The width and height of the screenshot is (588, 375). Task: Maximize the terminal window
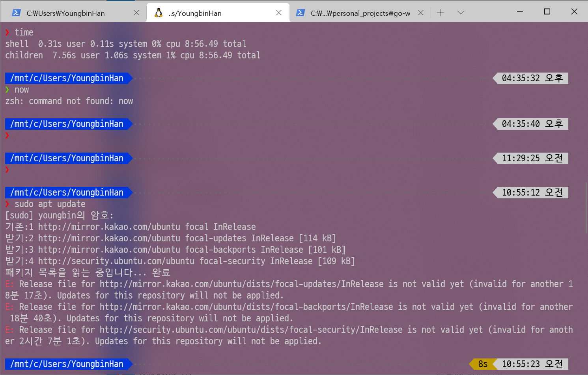click(547, 12)
